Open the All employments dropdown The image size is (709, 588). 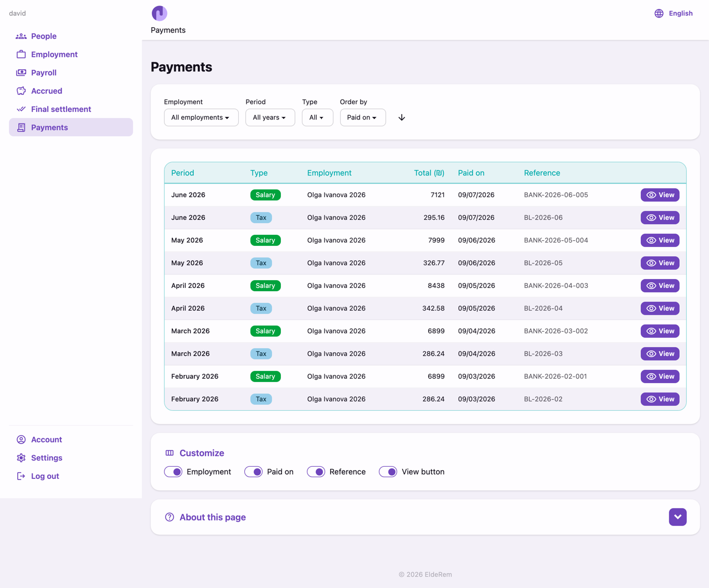201,117
